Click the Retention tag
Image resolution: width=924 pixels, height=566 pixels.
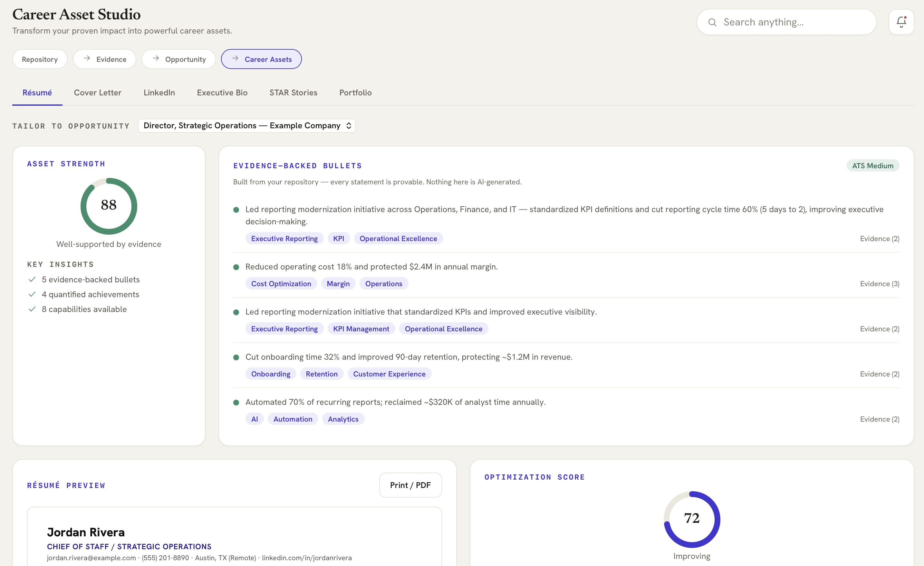pos(322,374)
